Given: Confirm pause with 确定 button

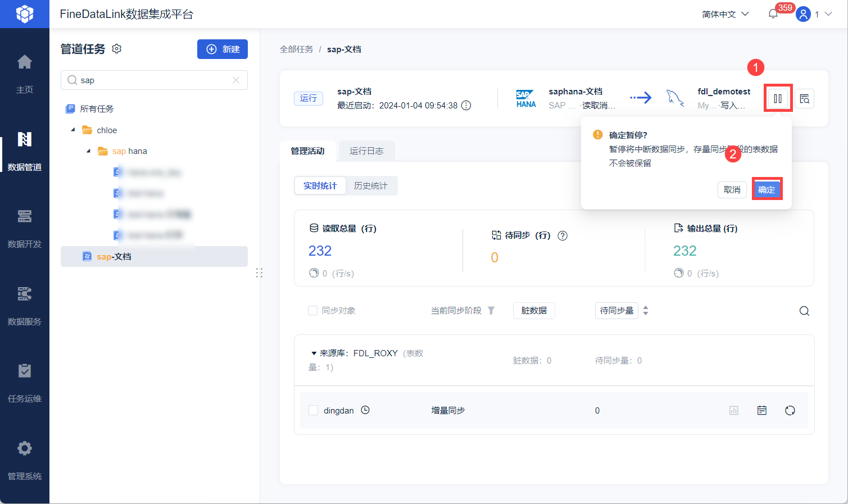Looking at the screenshot, I should (767, 189).
